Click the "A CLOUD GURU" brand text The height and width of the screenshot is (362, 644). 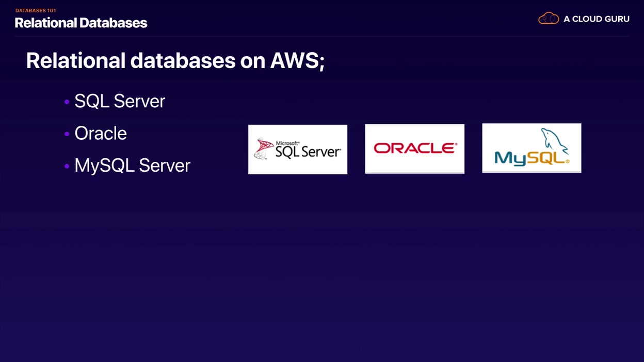(596, 19)
